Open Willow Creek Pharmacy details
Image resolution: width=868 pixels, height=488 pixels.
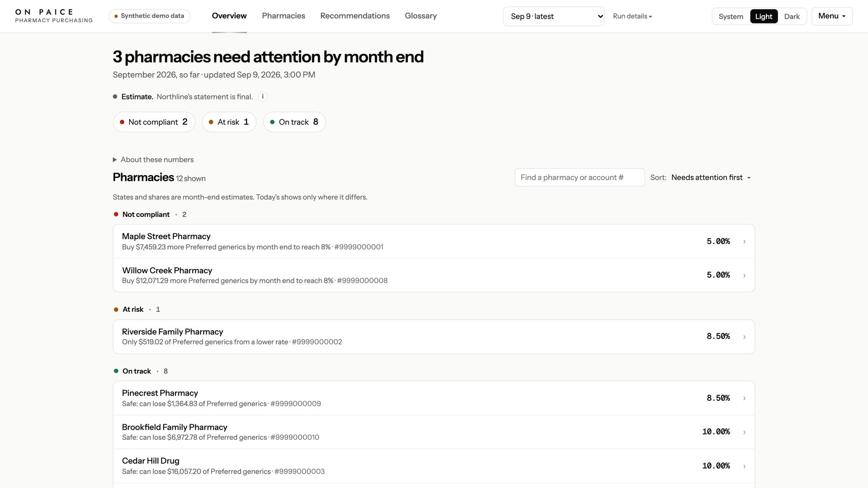pyautogui.click(x=434, y=275)
